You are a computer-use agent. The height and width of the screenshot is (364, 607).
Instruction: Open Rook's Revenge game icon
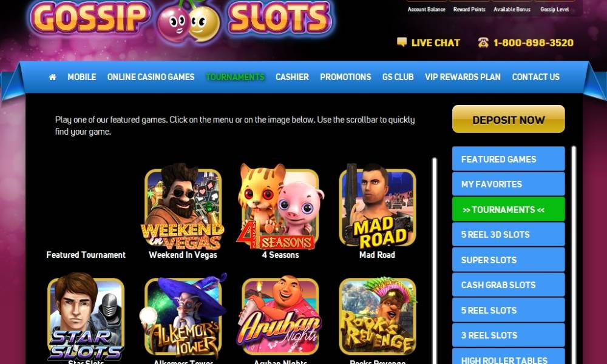click(x=378, y=315)
